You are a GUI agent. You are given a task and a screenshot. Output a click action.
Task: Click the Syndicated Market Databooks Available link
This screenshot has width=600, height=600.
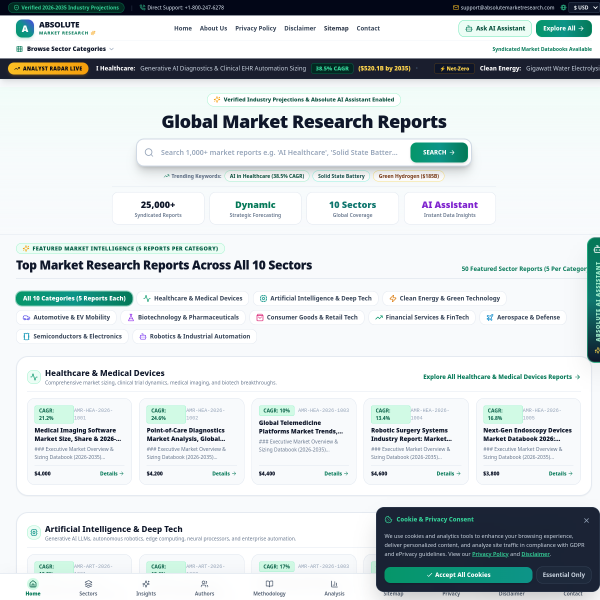(542, 49)
